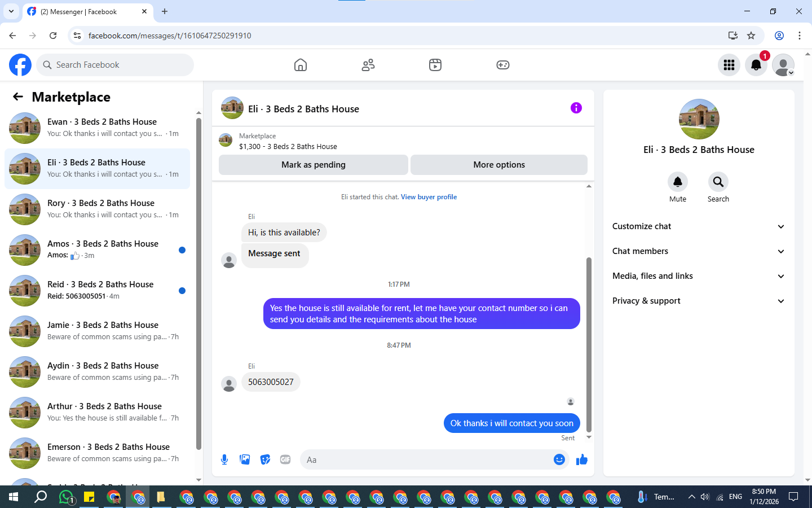
Task: Open the Gaming controller icon
Action: pyautogui.click(x=503, y=65)
